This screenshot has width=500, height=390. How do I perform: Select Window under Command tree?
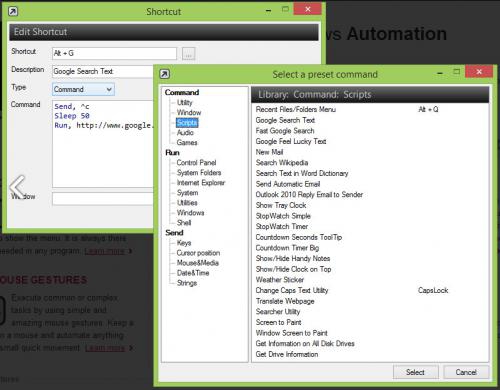click(x=189, y=113)
